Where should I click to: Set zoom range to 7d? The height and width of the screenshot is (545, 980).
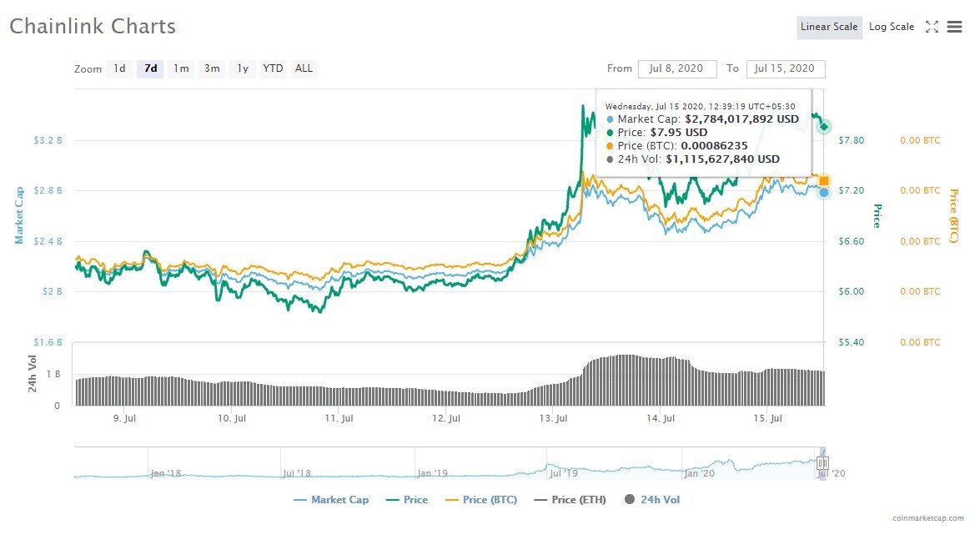tap(151, 68)
